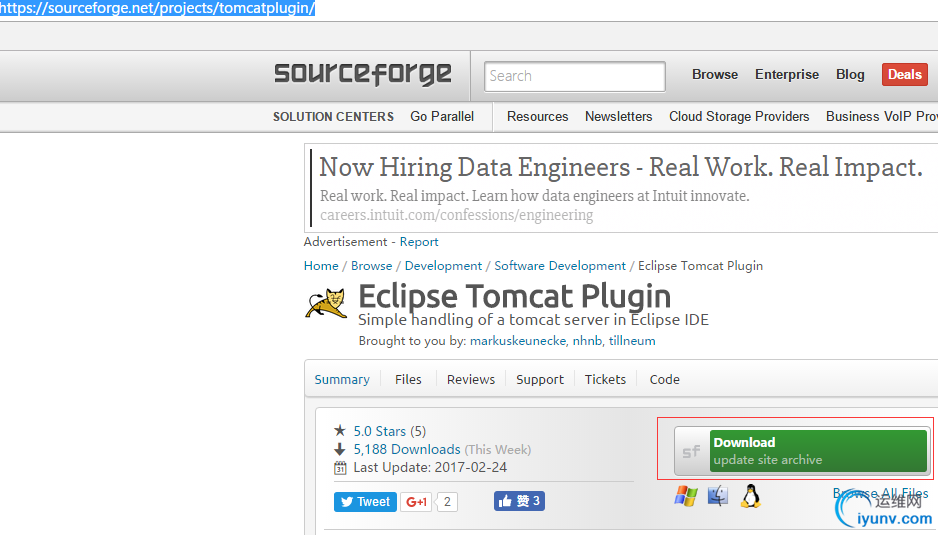The height and width of the screenshot is (535, 938).
Task: Open the 5,188 Downloads link
Action: 407,449
